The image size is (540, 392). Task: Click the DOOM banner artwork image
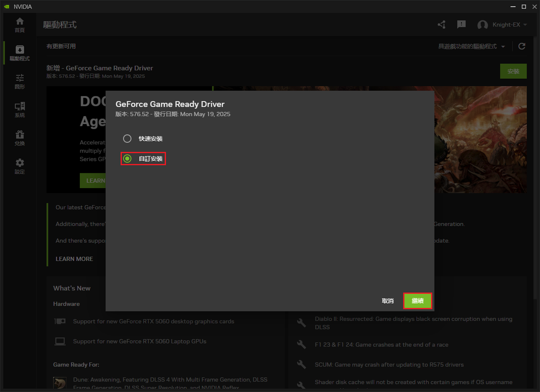[x=480, y=140]
